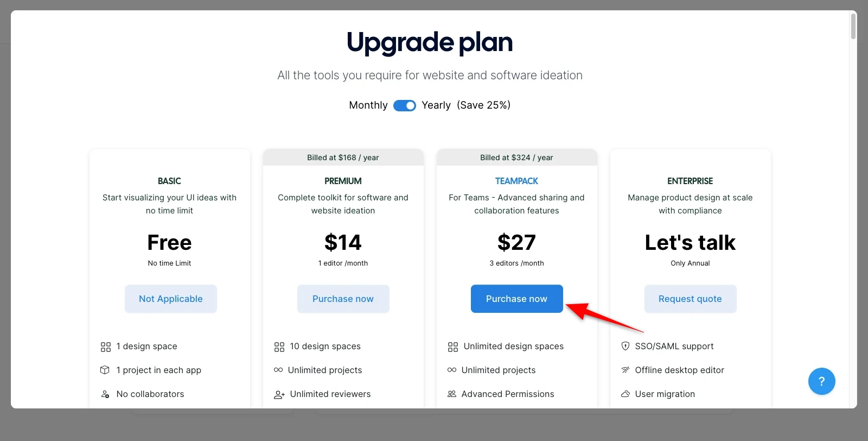This screenshot has height=441, width=868.
Task: Click the add-user icon beside Unlimited reviewers
Action: (279, 395)
